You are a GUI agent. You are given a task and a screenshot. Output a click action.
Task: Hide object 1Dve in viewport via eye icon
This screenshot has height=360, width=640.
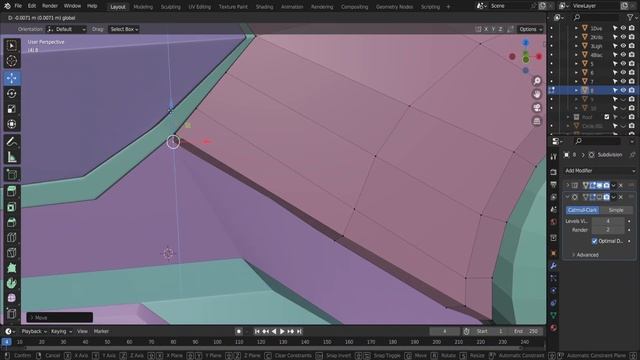click(623, 28)
